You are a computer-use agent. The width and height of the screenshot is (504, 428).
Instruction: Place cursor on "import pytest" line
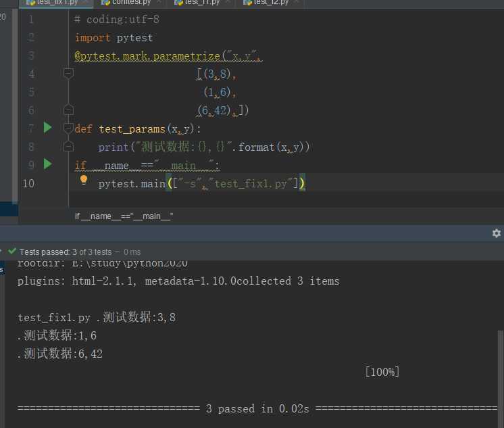[x=114, y=38]
